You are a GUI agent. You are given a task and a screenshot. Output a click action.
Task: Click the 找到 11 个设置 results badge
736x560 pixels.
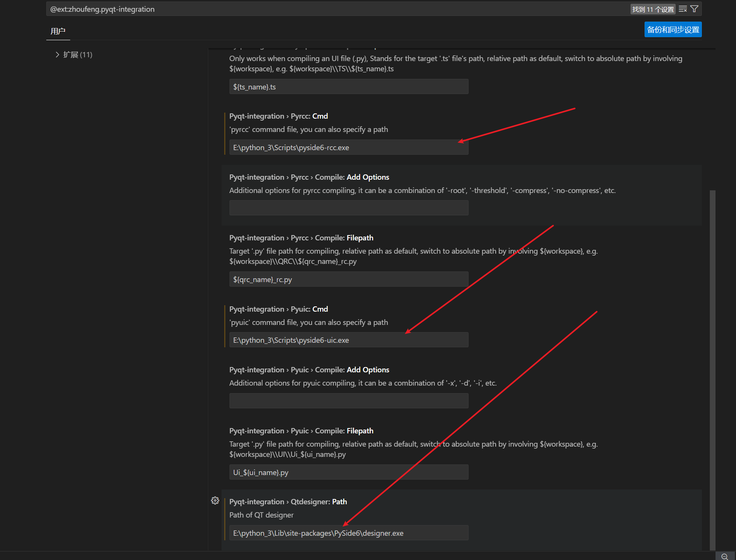(x=653, y=9)
